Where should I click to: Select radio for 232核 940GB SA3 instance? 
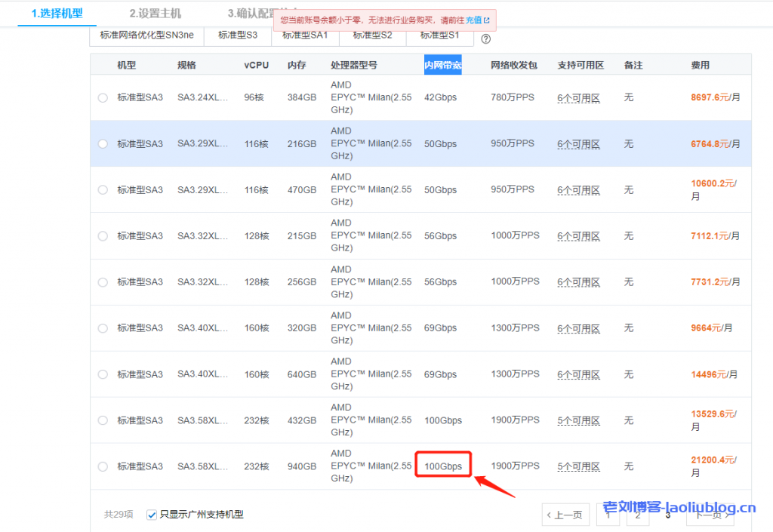point(103,466)
